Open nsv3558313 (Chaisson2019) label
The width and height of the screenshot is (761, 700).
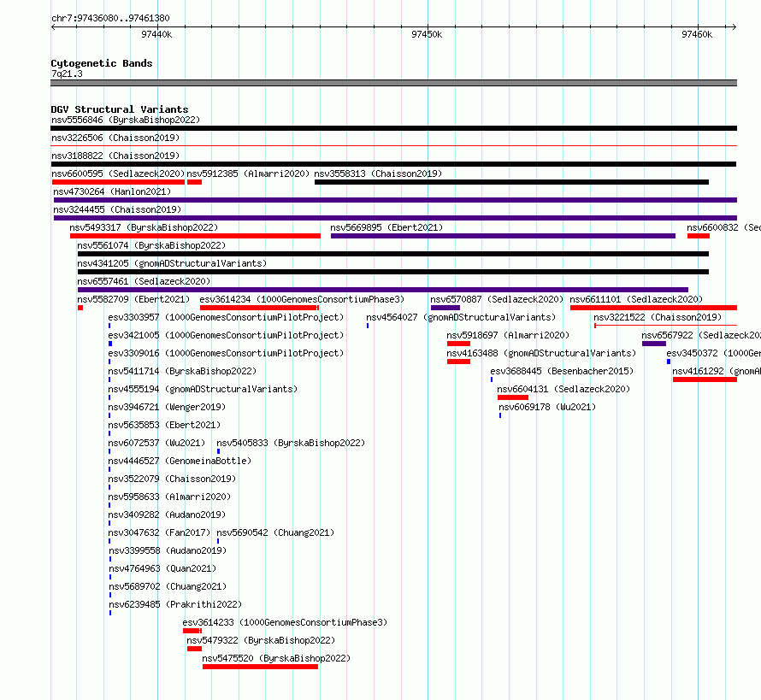[378, 174]
